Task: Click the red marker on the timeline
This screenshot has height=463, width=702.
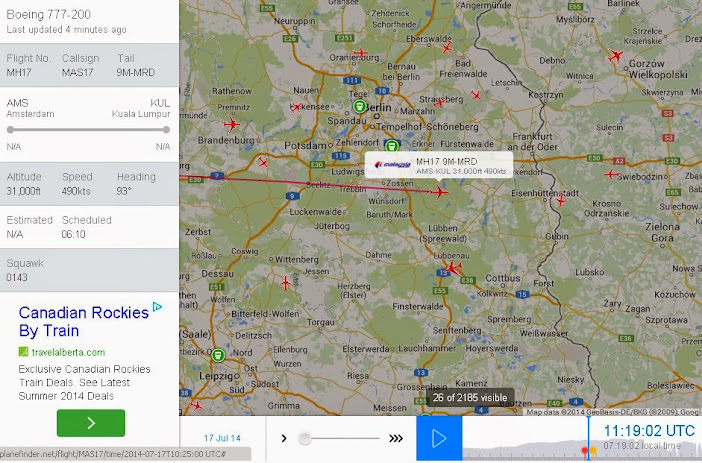Action: point(584,450)
